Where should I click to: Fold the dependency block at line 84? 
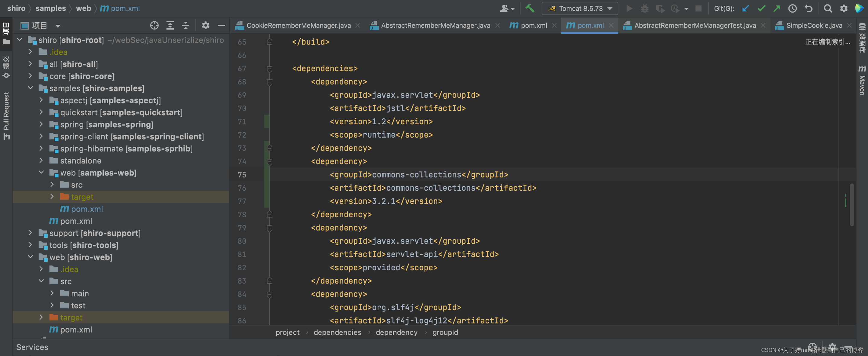click(270, 295)
